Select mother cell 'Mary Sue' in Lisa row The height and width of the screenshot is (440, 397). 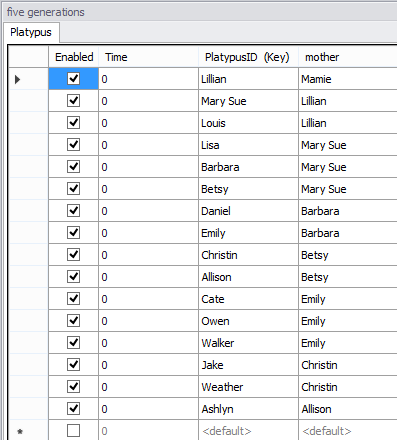click(x=348, y=145)
